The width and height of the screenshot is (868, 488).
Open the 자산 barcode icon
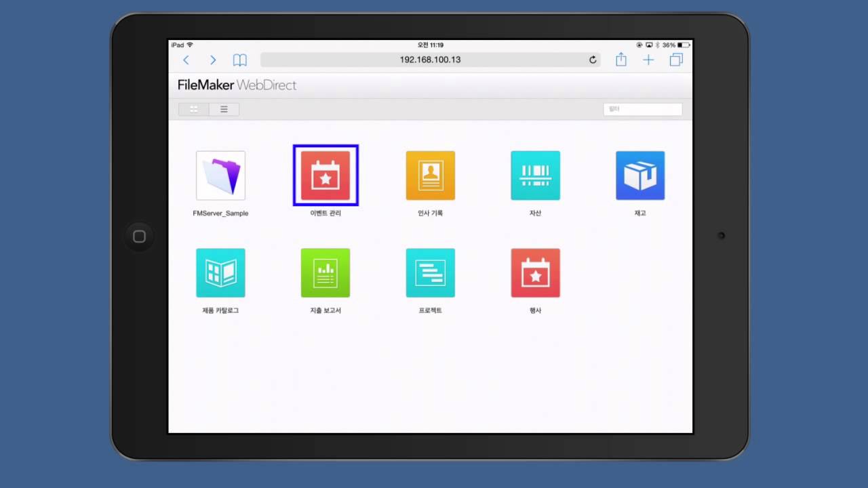(x=536, y=176)
